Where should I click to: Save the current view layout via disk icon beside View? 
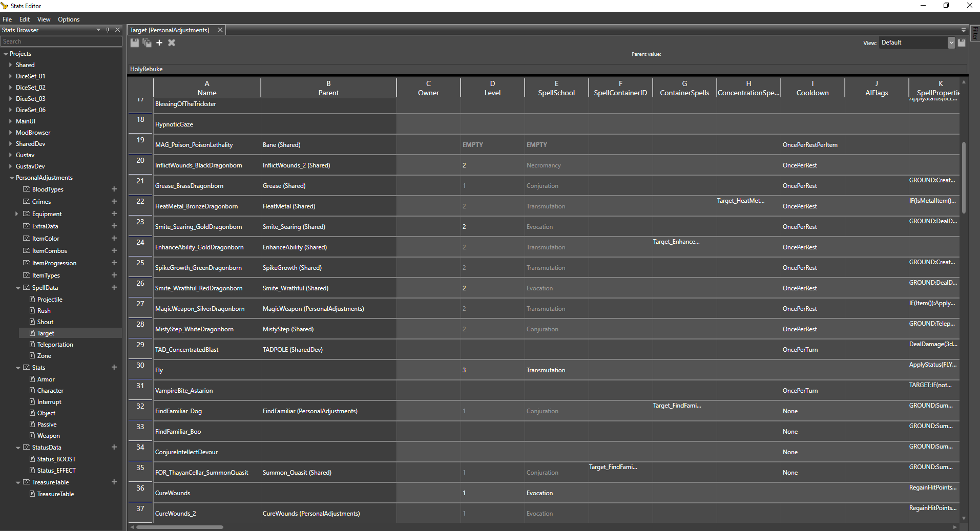pyautogui.click(x=962, y=43)
